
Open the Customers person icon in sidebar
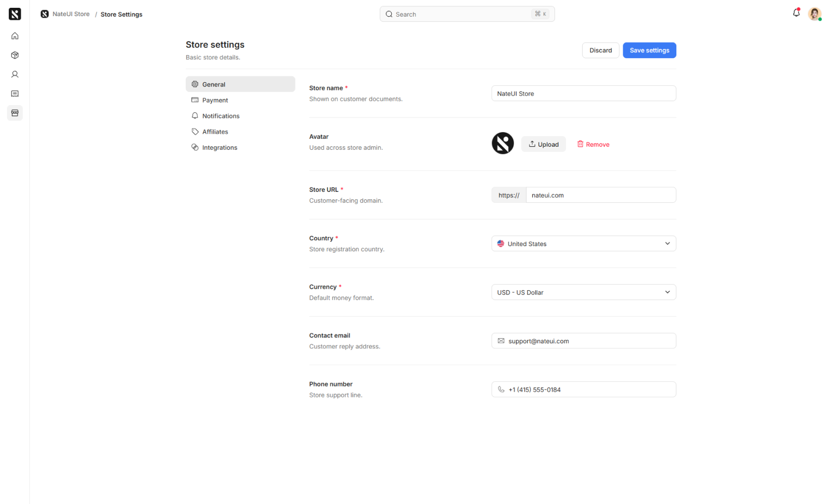click(15, 74)
